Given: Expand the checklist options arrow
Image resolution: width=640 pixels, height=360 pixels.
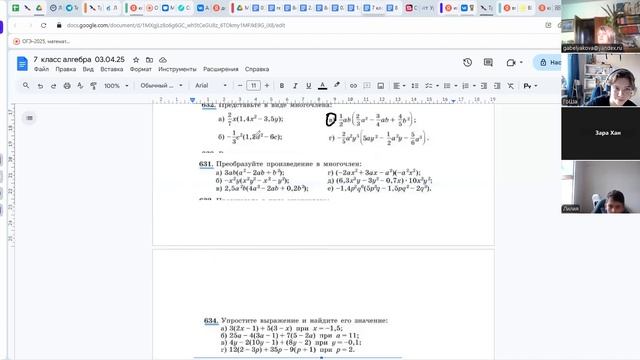Looking at the screenshot, I should [437, 86].
